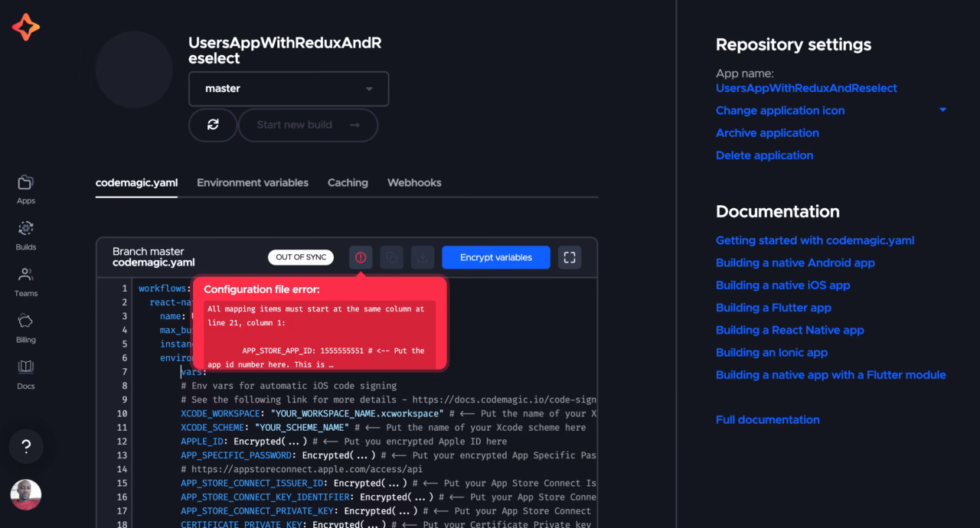Click the duplicate configuration icon
980x528 pixels.
point(391,257)
